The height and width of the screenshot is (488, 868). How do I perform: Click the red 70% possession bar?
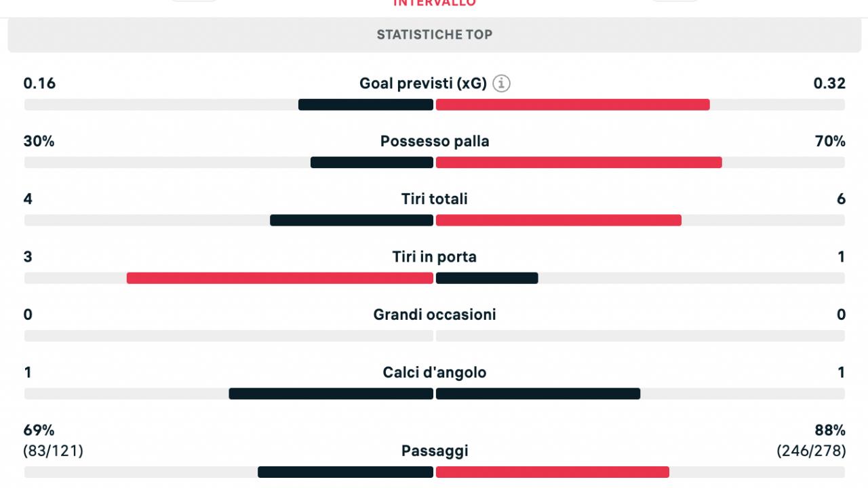[x=578, y=163]
